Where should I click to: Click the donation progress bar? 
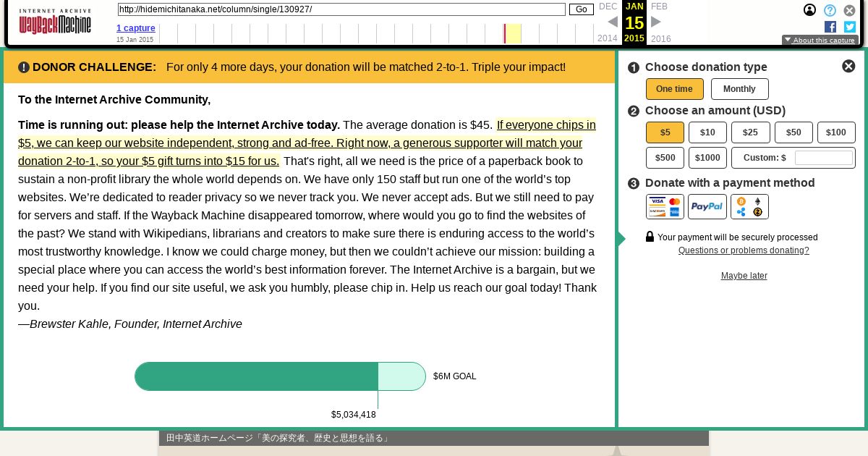tap(280, 376)
